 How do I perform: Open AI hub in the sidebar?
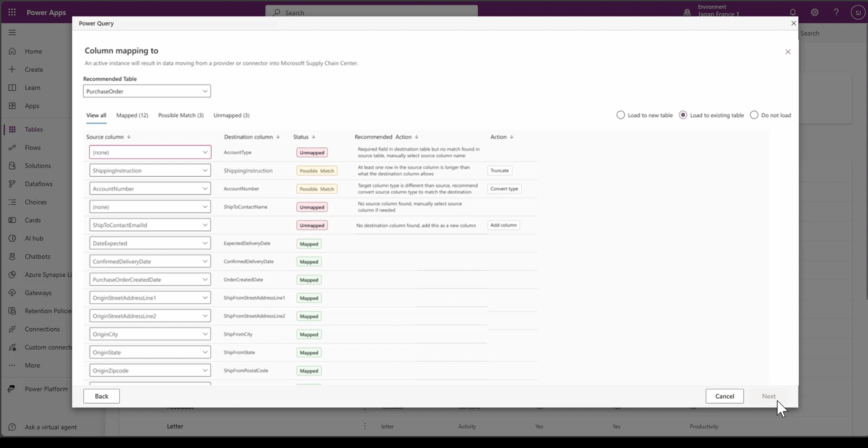coord(34,238)
